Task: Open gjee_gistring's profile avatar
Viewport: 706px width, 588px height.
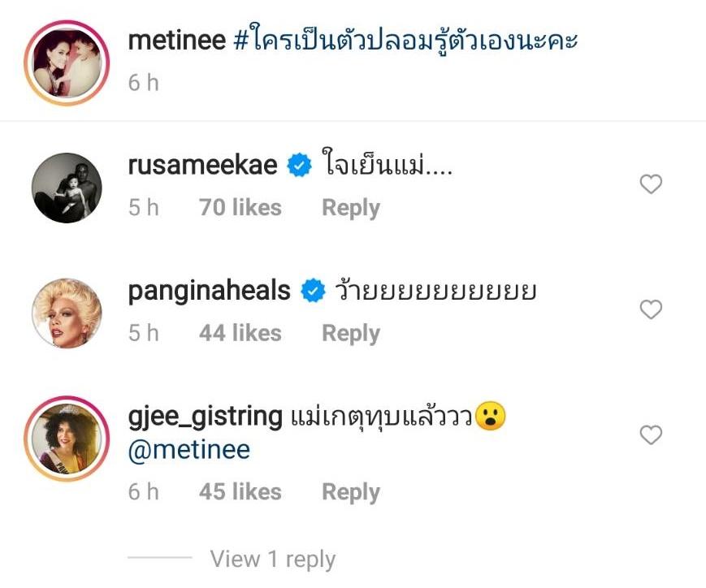Action: [67, 440]
